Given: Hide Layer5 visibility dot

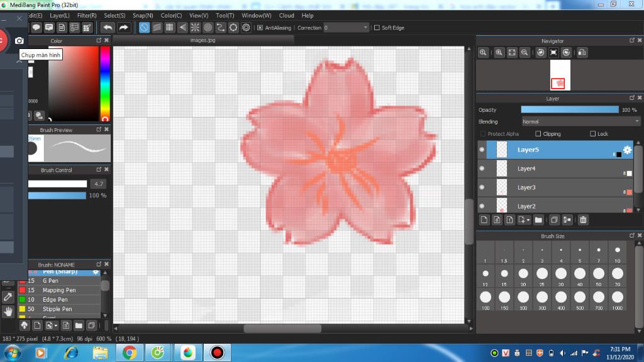Looking at the screenshot, I should [x=482, y=150].
